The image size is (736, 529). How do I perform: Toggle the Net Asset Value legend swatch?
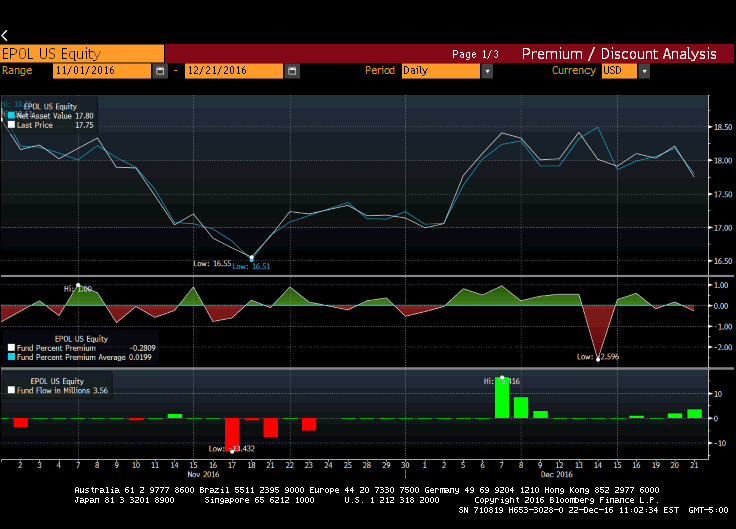(x=12, y=115)
